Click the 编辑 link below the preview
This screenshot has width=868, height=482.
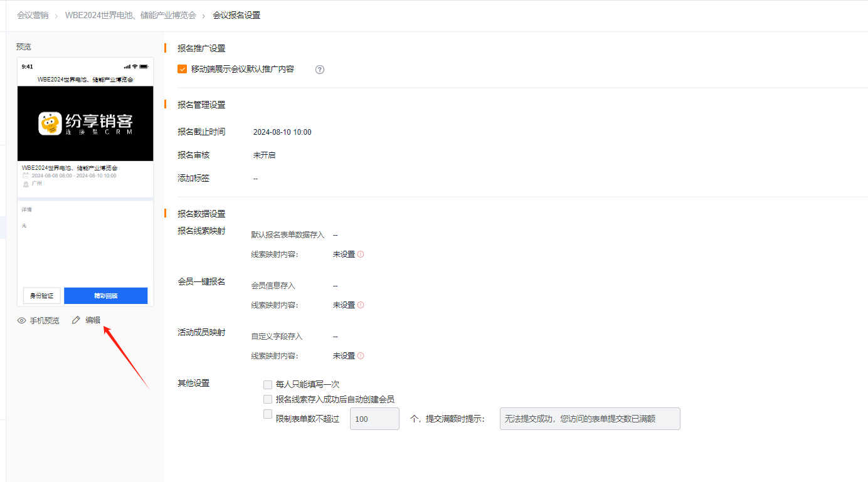93,320
